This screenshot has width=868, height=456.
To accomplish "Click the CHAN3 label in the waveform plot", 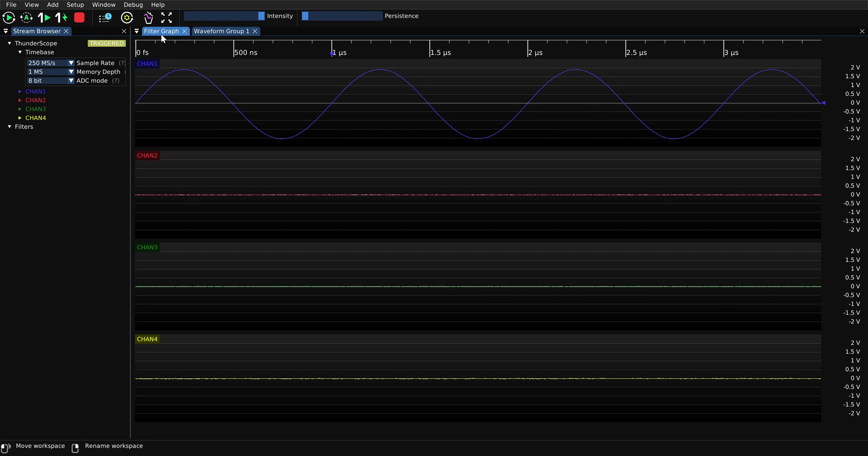I will click(147, 247).
